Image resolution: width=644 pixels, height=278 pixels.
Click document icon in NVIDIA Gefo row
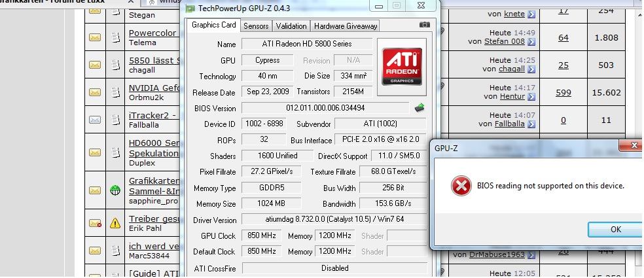[115, 92]
